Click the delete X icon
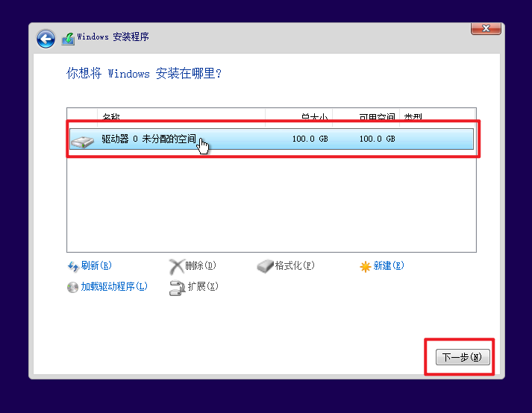This screenshot has height=413, width=532. [176, 266]
